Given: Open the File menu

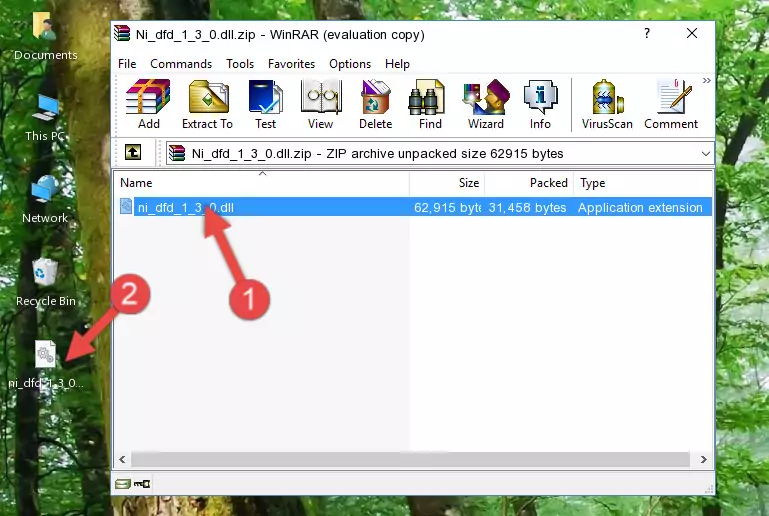Looking at the screenshot, I should (x=127, y=64).
